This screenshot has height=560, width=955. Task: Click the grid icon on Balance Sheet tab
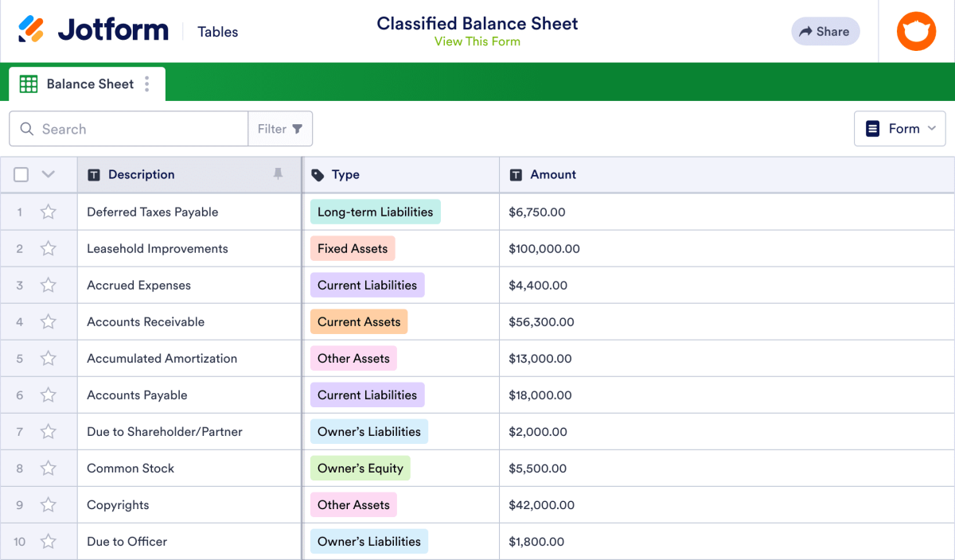pyautogui.click(x=29, y=84)
